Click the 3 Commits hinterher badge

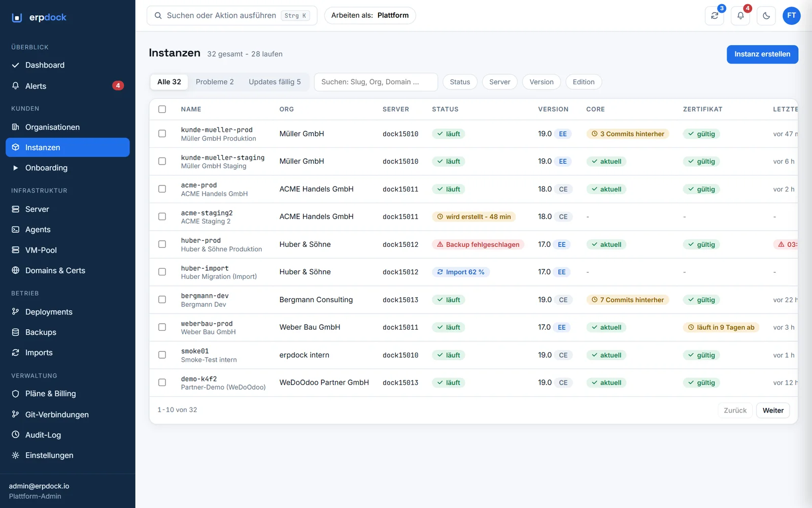click(x=628, y=134)
